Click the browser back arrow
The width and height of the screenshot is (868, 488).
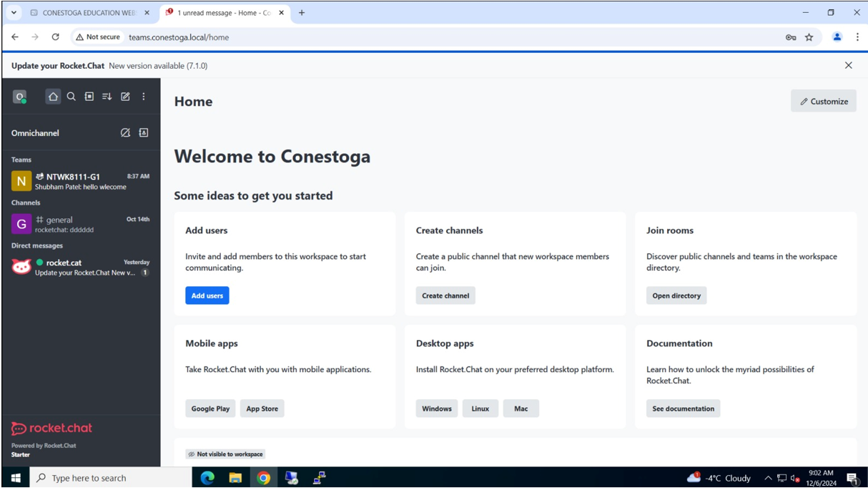15,37
